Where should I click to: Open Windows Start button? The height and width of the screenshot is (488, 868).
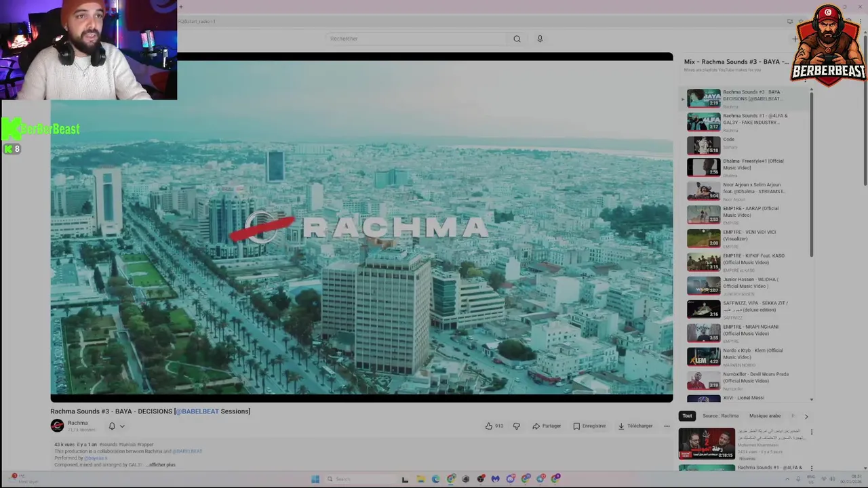click(x=315, y=479)
